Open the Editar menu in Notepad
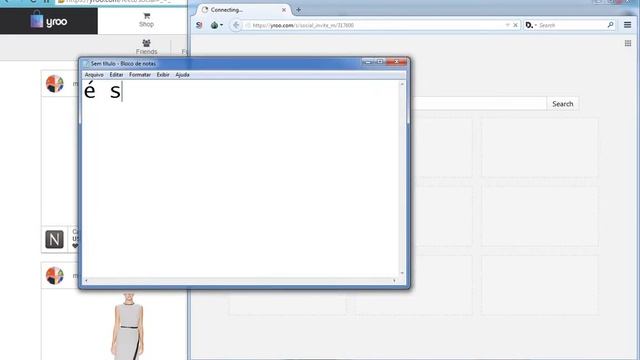Image resolution: width=640 pixels, height=360 pixels. (116, 75)
